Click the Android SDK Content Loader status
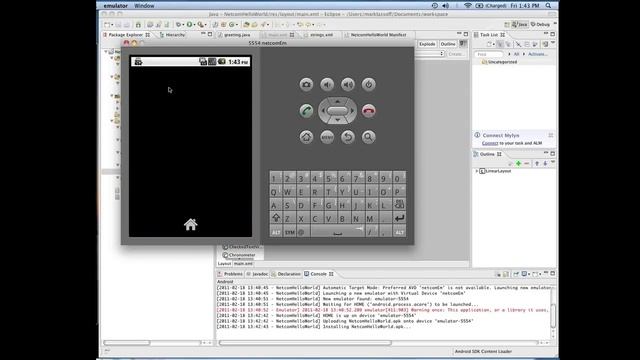Image resolution: width=640 pixels, height=360 pixels. [483, 351]
